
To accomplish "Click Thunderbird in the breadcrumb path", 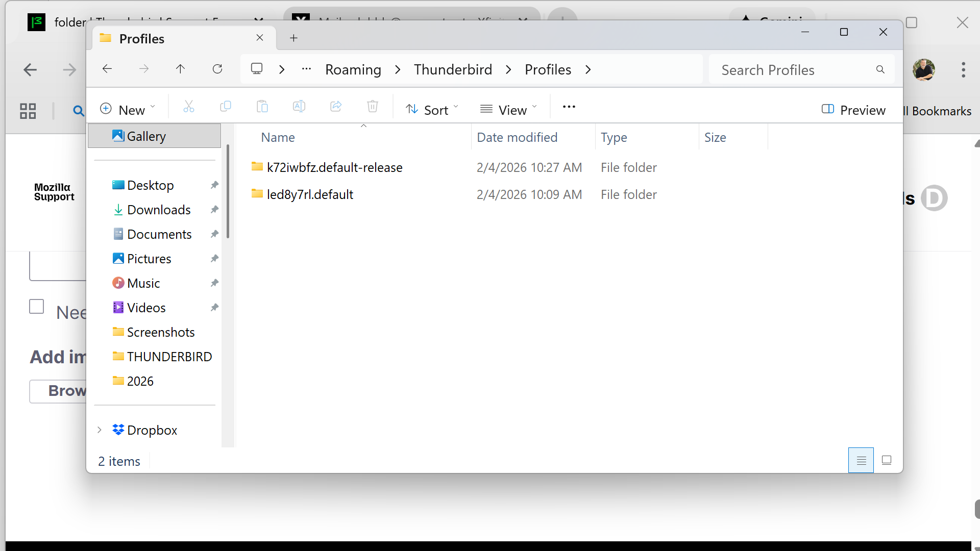I will (x=453, y=69).
